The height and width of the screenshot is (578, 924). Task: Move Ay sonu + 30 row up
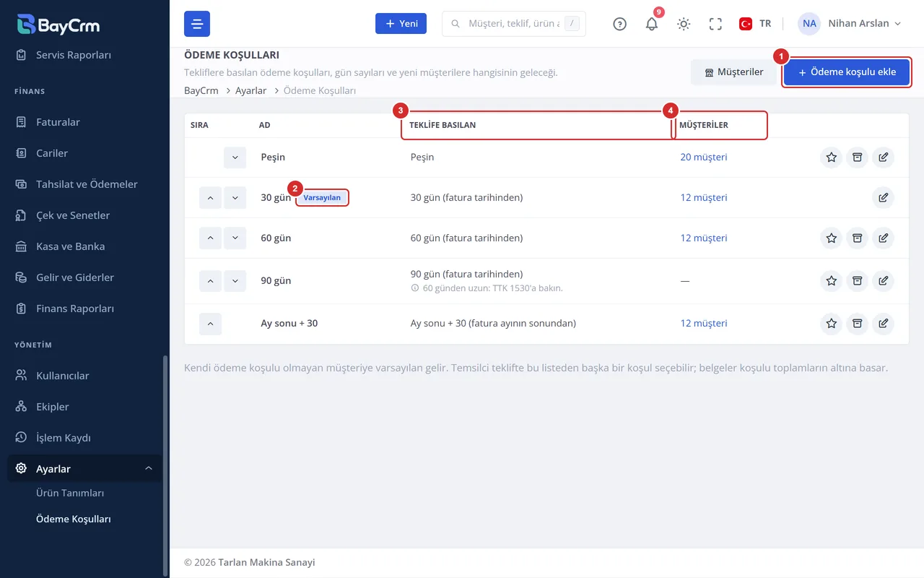point(210,323)
